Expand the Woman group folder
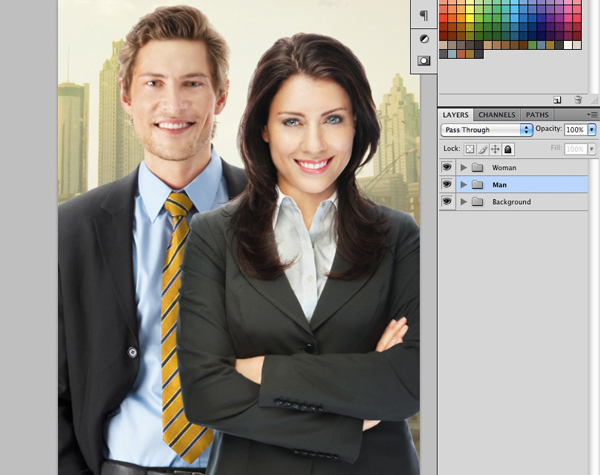The height and width of the screenshot is (475, 600). 463,167
